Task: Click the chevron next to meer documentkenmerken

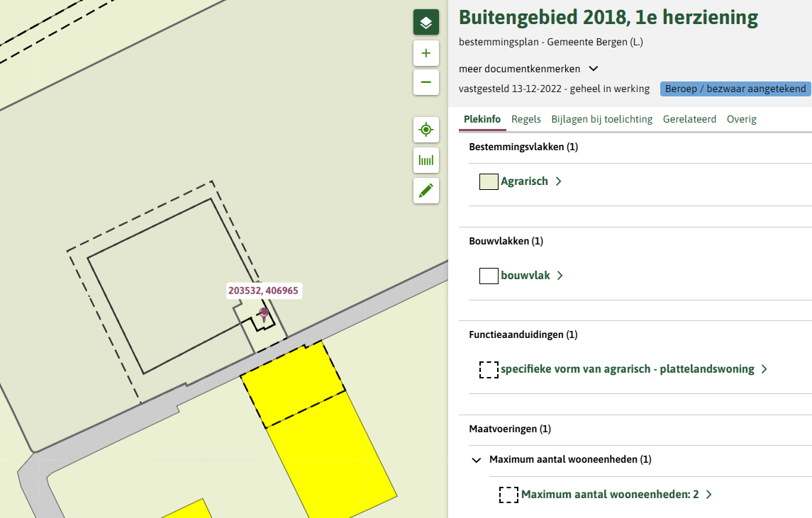Action: click(x=594, y=68)
